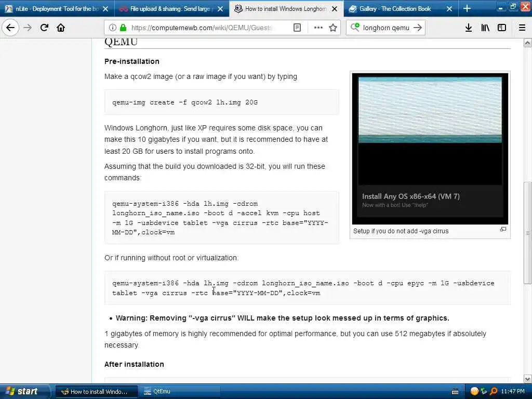Screen dimensions: 532x399
Task: Open the Library button
Action: tap(485, 28)
